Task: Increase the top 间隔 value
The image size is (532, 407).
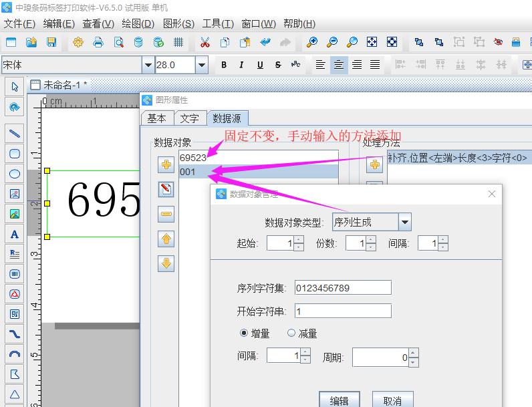Action: 442,239
